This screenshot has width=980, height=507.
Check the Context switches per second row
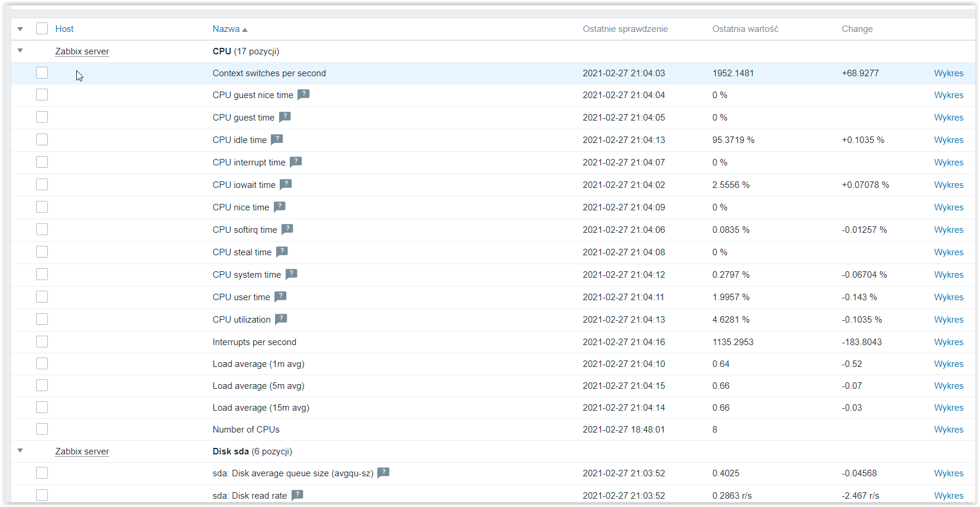(42, 73)
